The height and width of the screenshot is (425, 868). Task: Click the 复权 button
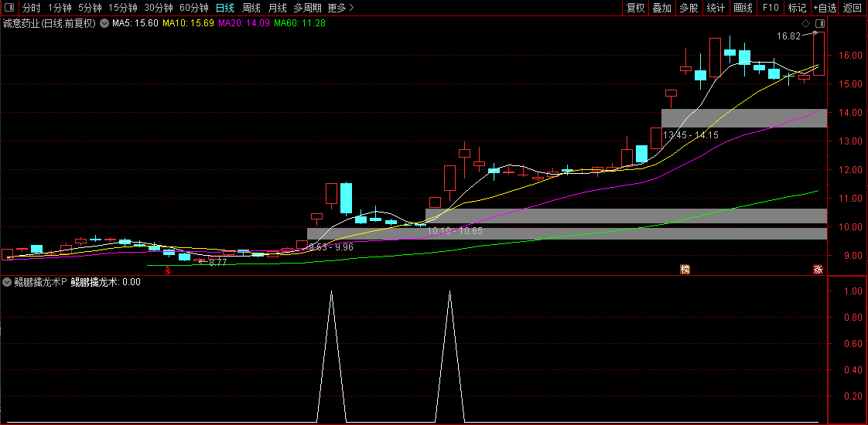click(635, 8)
